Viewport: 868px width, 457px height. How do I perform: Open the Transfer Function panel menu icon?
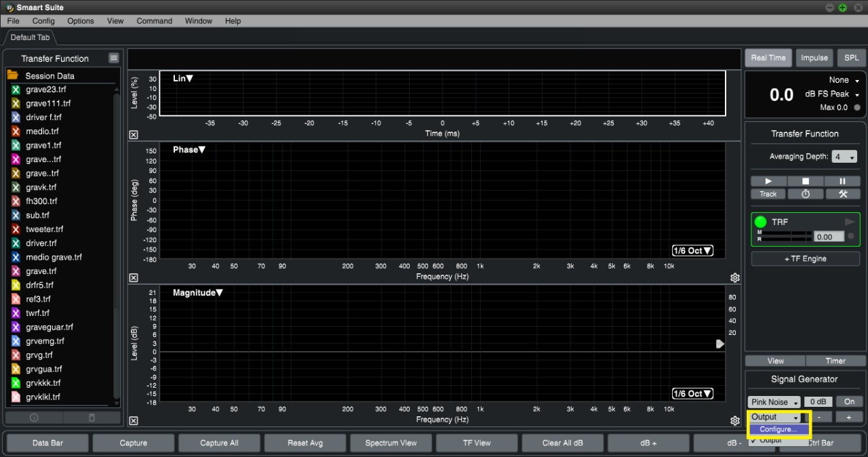(113, 58)
